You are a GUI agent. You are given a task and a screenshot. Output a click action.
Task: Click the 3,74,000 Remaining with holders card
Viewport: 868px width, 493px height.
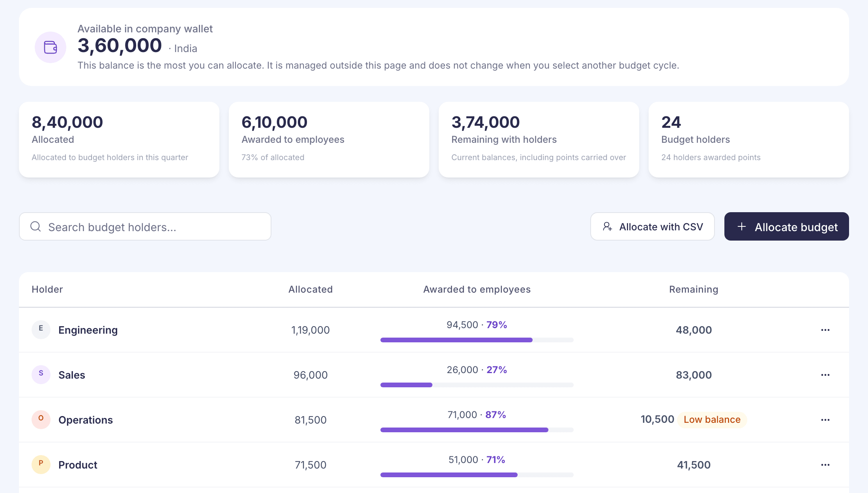(x=539, y=140)
